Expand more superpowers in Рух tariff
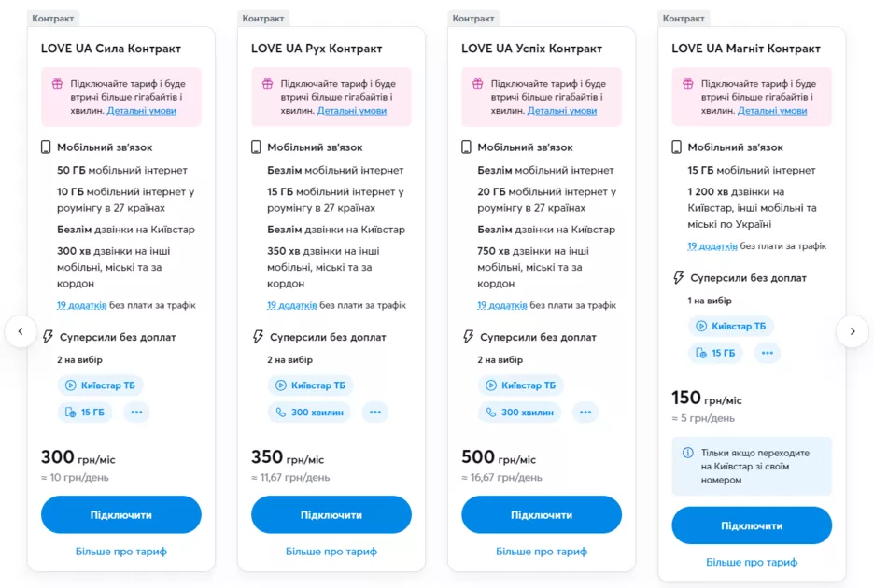 point(374,412)
